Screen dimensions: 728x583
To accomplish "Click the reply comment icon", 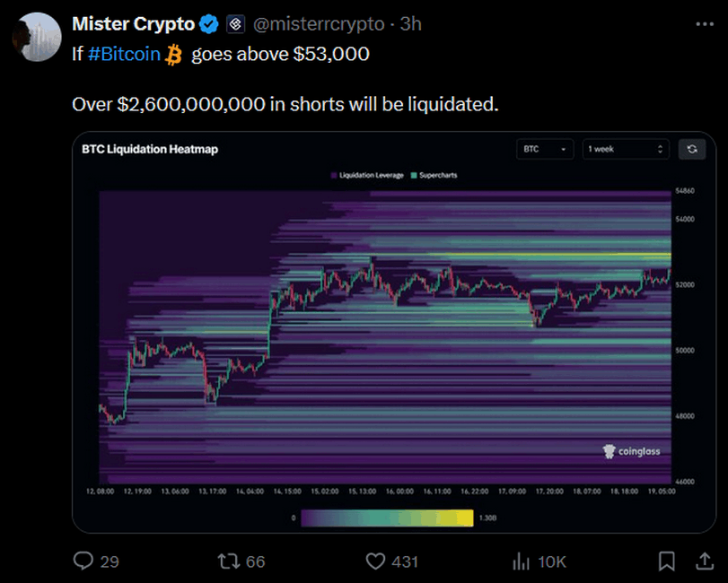I will [83, 561].
